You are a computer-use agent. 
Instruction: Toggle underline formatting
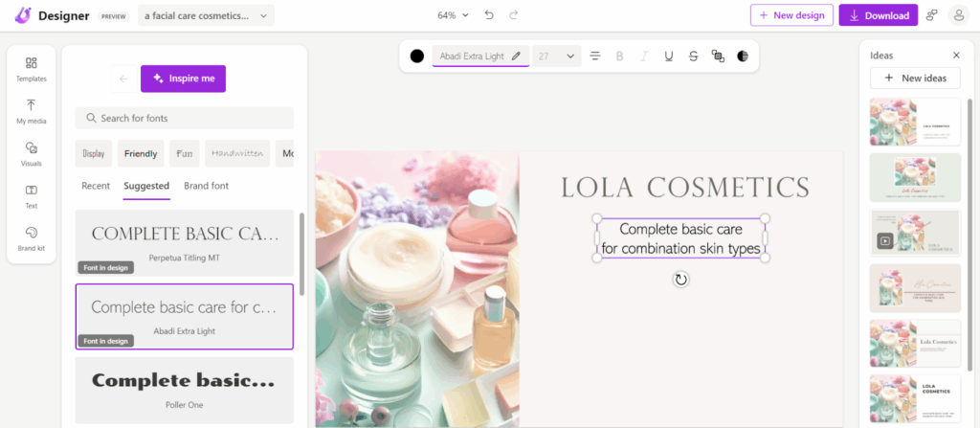click(x=669, y=56)
